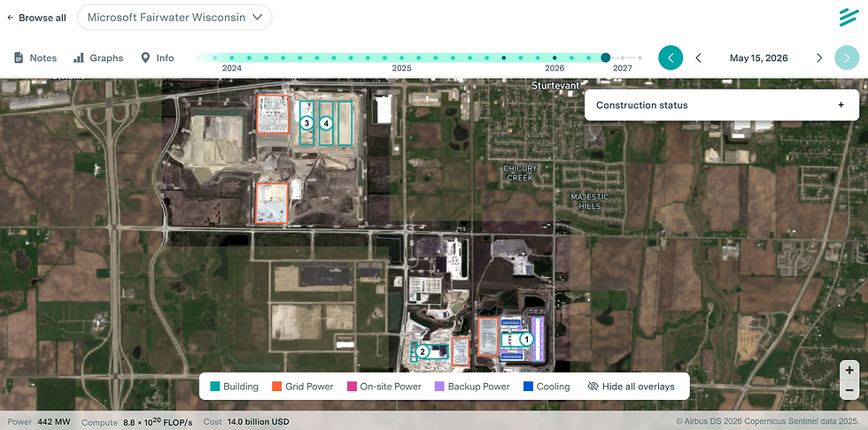Click building marker number 2 on map
Screen dimensions: 868x430
422,351
